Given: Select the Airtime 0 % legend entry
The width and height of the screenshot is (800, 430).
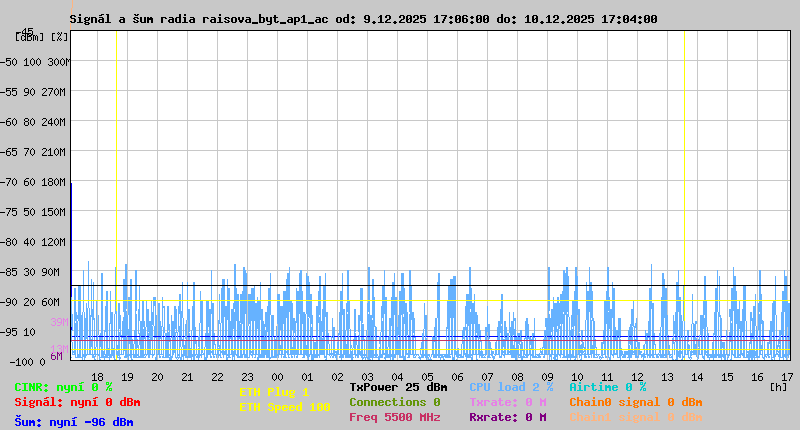Looking at the screenshot, I should click(607, 387).
